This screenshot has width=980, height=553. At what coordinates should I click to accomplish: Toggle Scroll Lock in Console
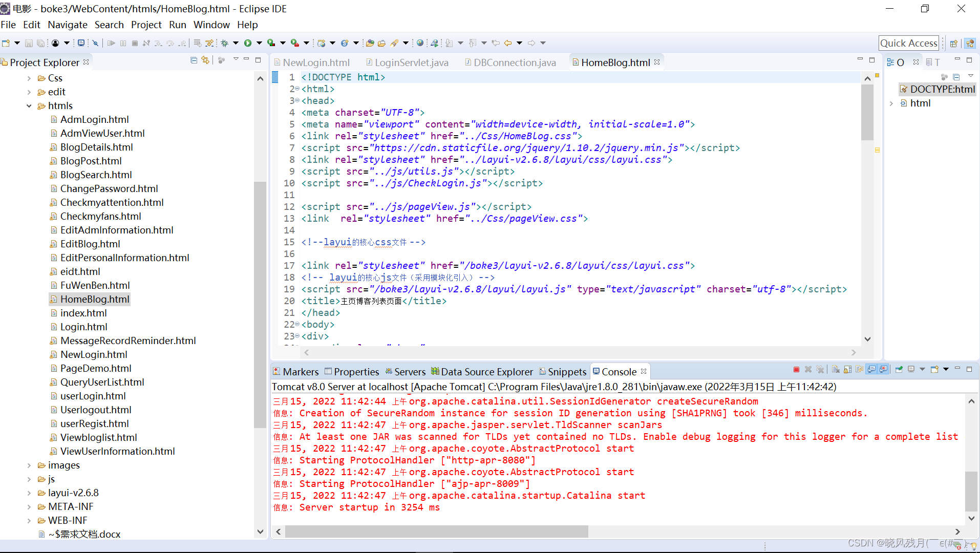click(x=847, y=369)
